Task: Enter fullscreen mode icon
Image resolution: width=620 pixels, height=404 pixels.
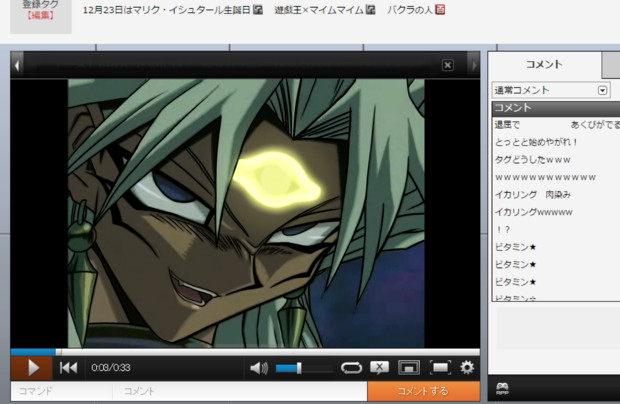Action: (x=440, y=368)
